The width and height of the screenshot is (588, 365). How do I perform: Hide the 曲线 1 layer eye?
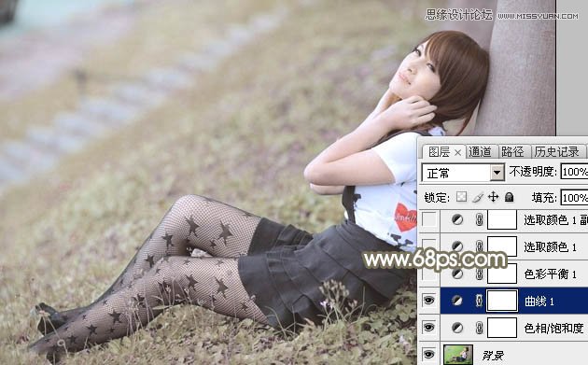pyautogui.click(x=429, y=300)
